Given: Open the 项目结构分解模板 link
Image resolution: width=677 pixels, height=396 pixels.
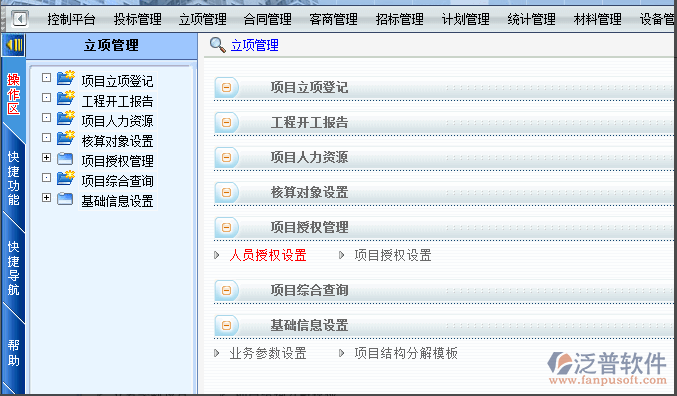Looking at the screenshot, I should pyautogui.click(x=406, y=353).
